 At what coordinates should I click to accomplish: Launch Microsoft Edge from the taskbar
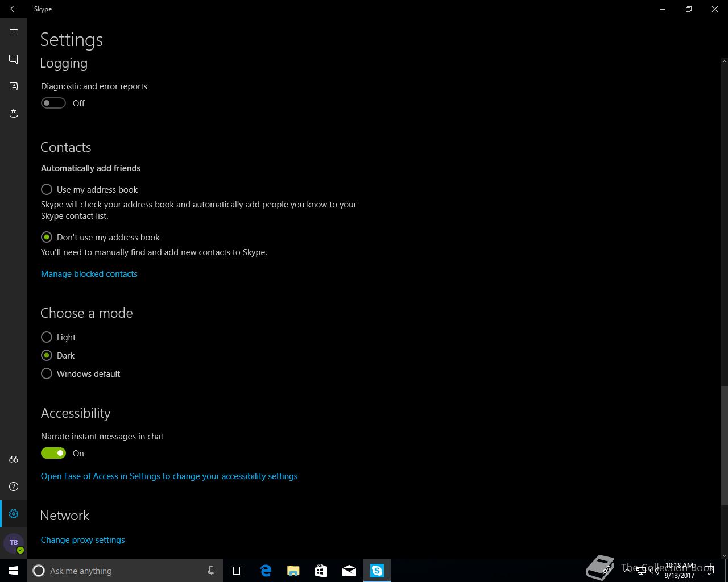tap(266, 571)
